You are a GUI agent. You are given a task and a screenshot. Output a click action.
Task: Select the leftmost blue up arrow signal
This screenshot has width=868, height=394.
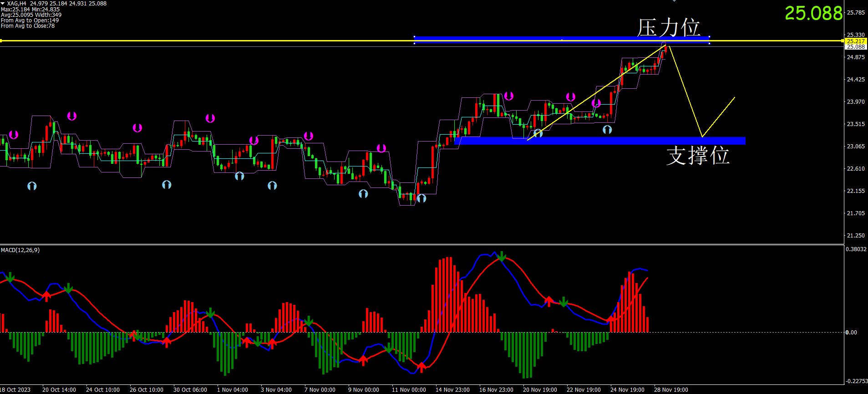[x=32, y=186]
